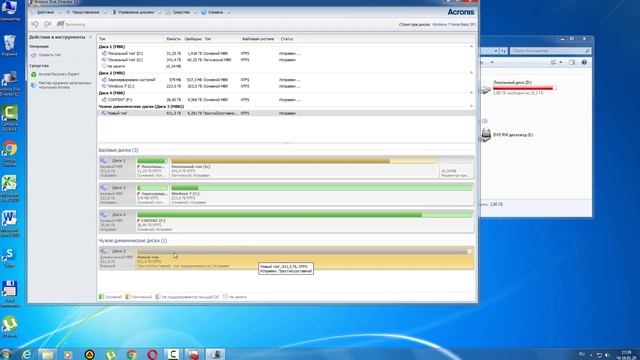Collapse the 'Диск 4 (MBR)' group arrow
Image resolution: width=640 pixels, height=360 pixels.
471,93
